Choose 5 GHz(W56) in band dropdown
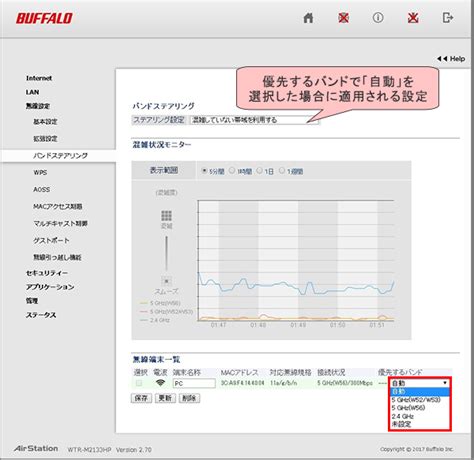Screen dimensions: 474x460 point(408,408)
